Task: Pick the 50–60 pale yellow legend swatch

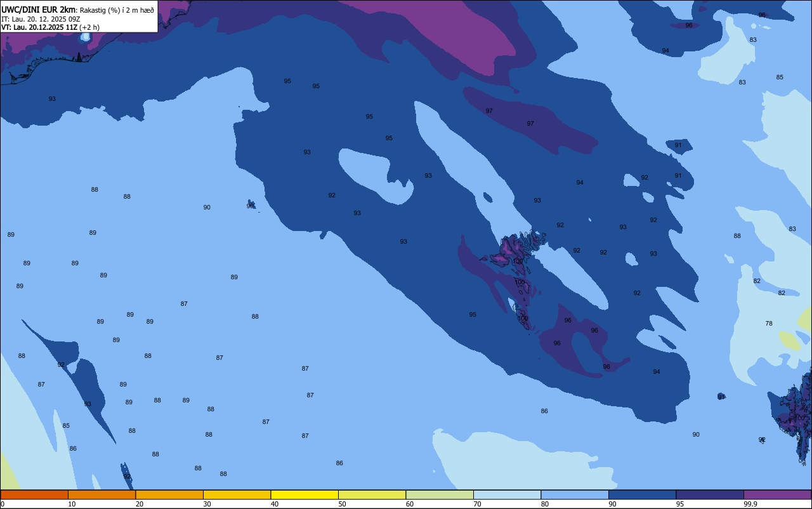Action: [372, 494]
